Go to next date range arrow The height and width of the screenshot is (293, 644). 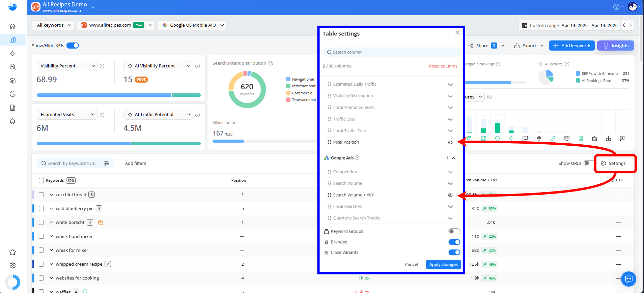(x=630, y=25)
